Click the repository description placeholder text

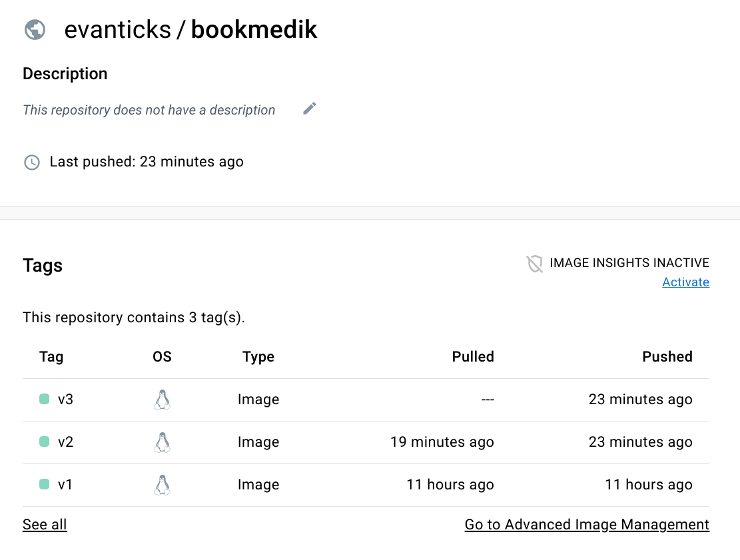click(x=149, y=110)
